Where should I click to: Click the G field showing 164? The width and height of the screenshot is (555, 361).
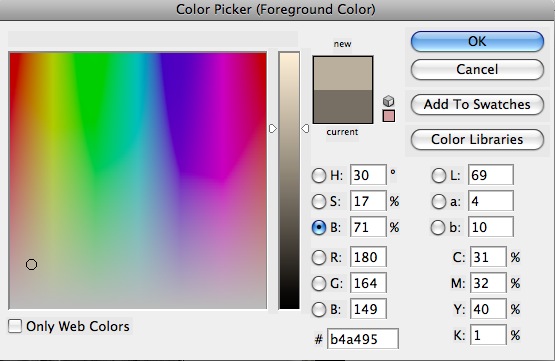[368, 283]
